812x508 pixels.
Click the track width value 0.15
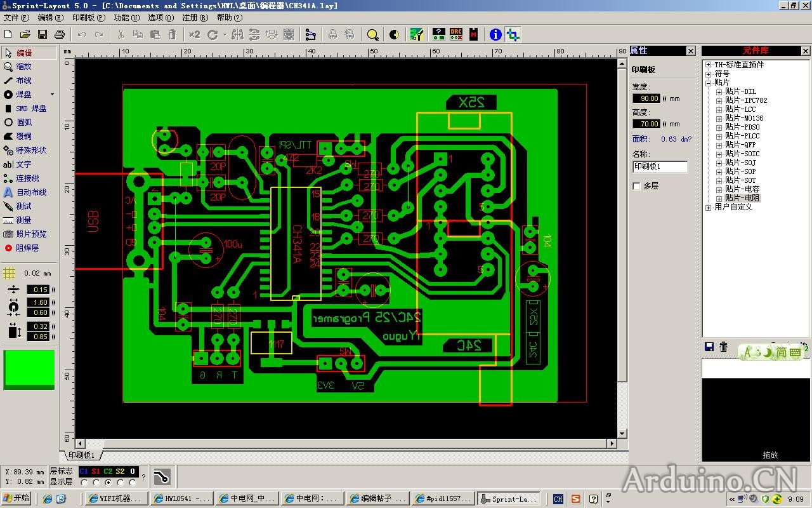click(39, 290)
